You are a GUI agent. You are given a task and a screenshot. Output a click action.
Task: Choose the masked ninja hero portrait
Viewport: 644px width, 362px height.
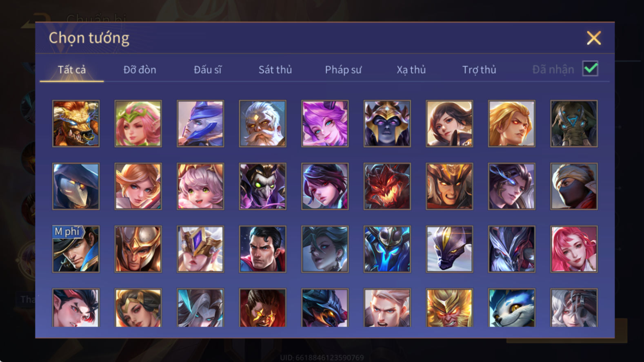(x=574, y=186)
